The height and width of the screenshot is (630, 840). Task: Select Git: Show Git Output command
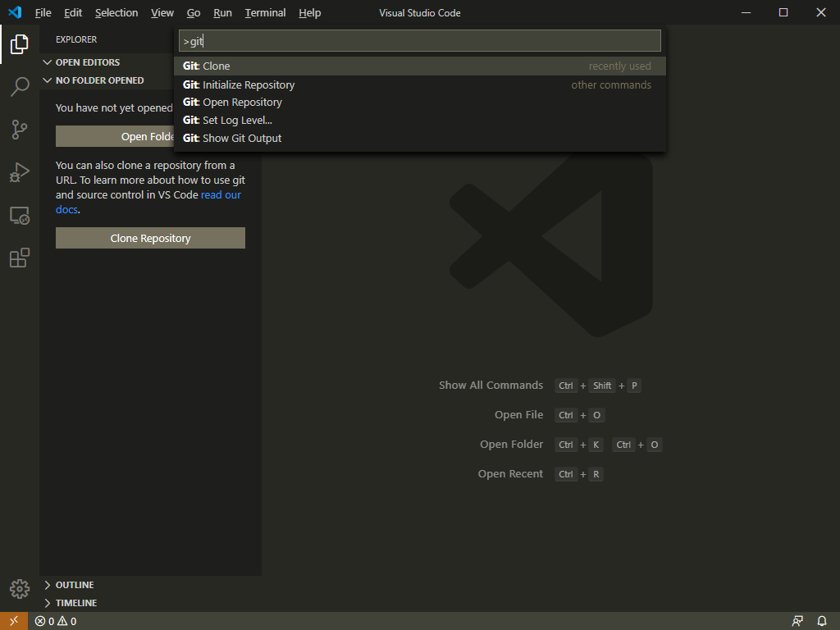(420, 138)
